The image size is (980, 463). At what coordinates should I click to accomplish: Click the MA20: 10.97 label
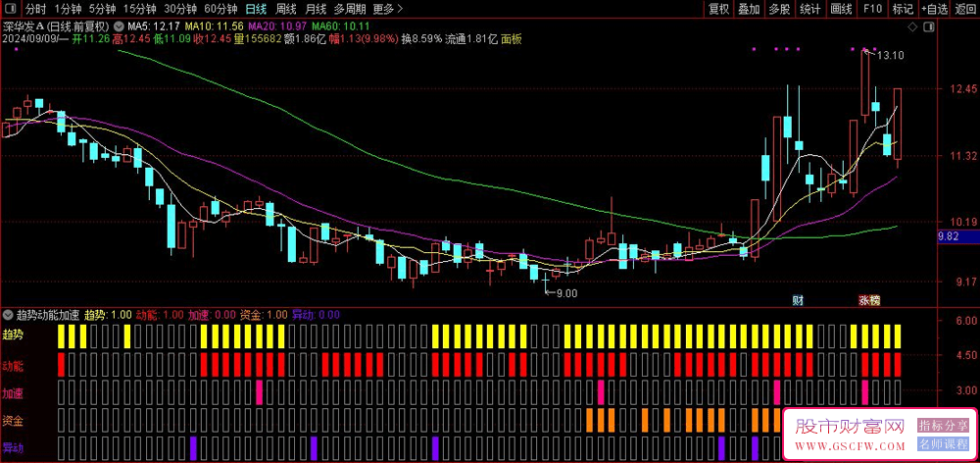278,26
